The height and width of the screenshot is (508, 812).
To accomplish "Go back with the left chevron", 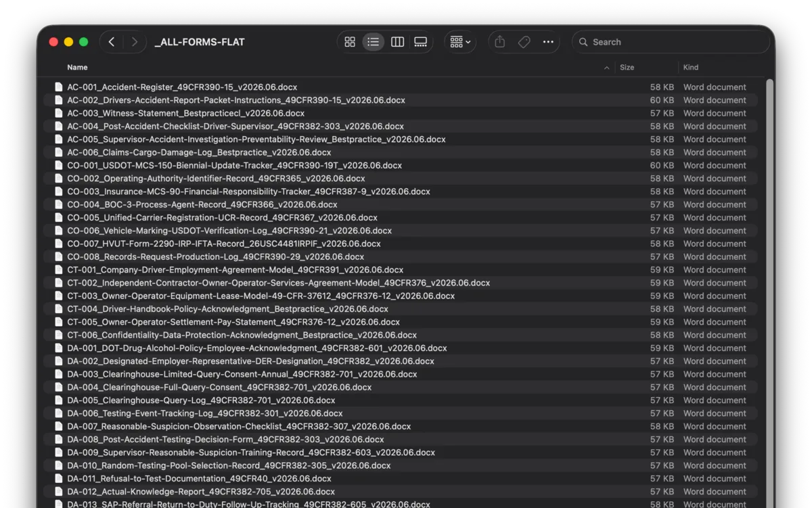I will click(112, 42).
